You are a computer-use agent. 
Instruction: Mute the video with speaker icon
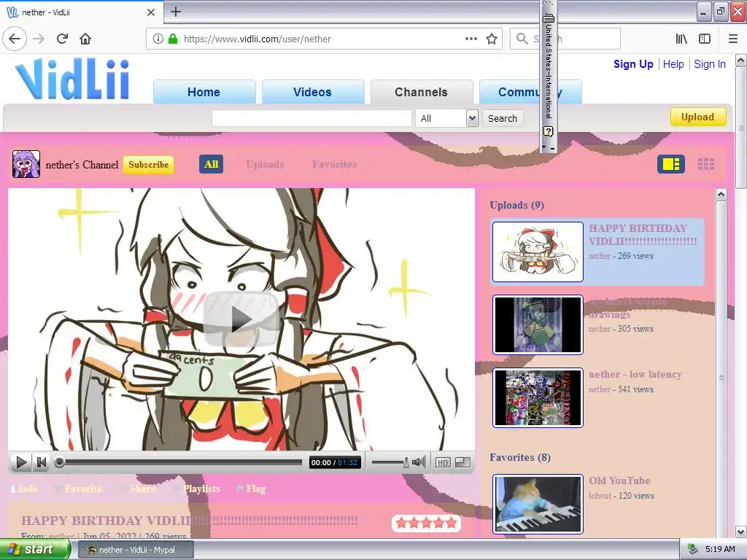click(419, 462)
